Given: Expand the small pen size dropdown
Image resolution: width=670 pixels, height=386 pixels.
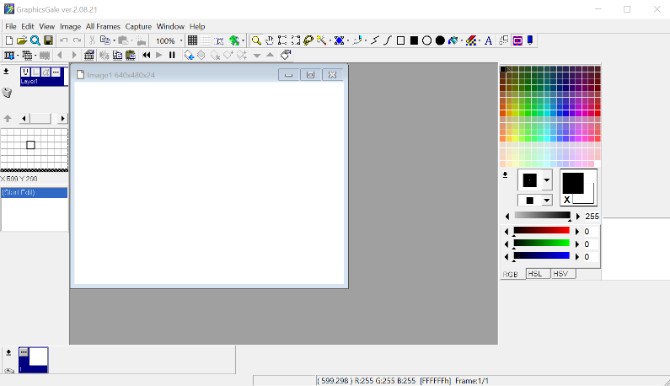Looking at the screenshot, I should 547,200.
